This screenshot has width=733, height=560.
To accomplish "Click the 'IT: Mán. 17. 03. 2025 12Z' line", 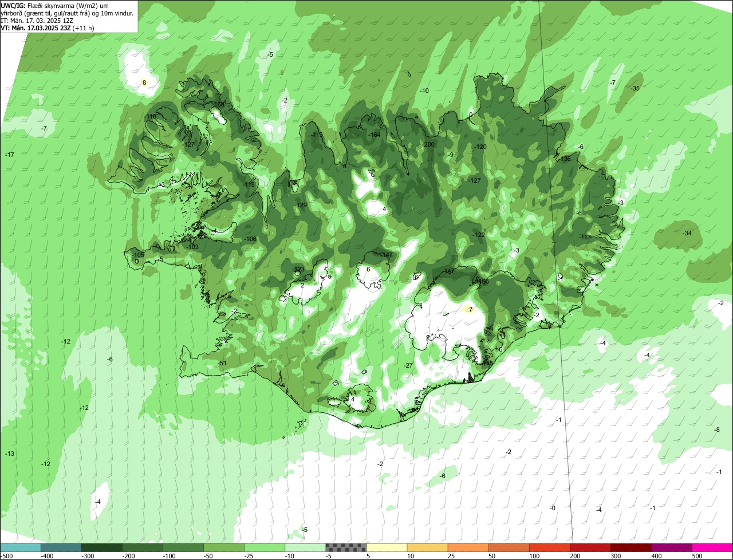I will (38, 20).
